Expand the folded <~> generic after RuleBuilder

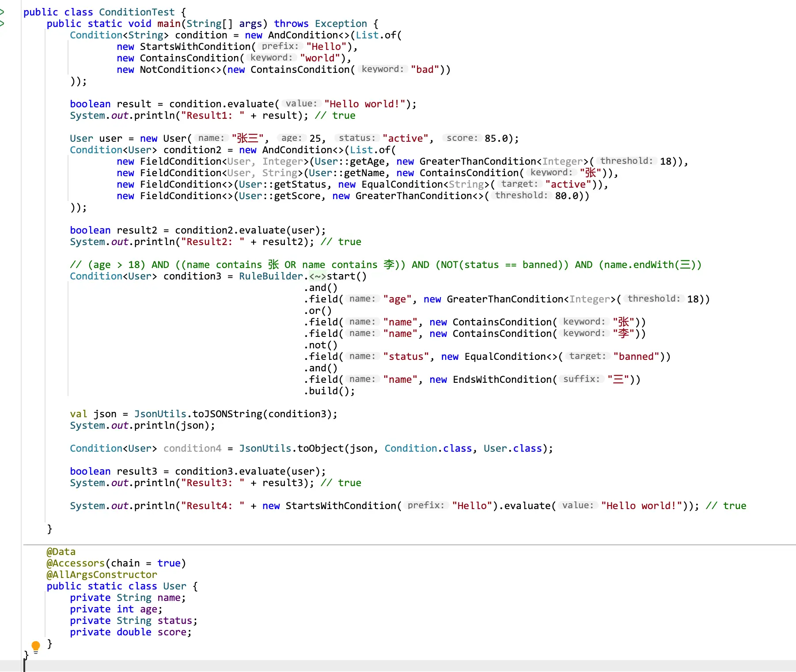[x=317, y=276]
